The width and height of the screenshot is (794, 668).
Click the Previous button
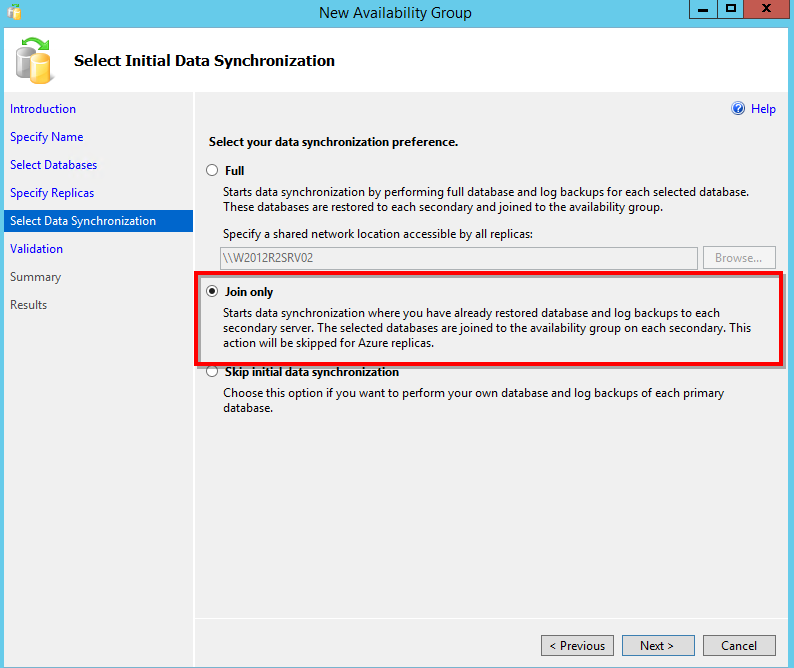pyautogui.click(x=577, y=646)
